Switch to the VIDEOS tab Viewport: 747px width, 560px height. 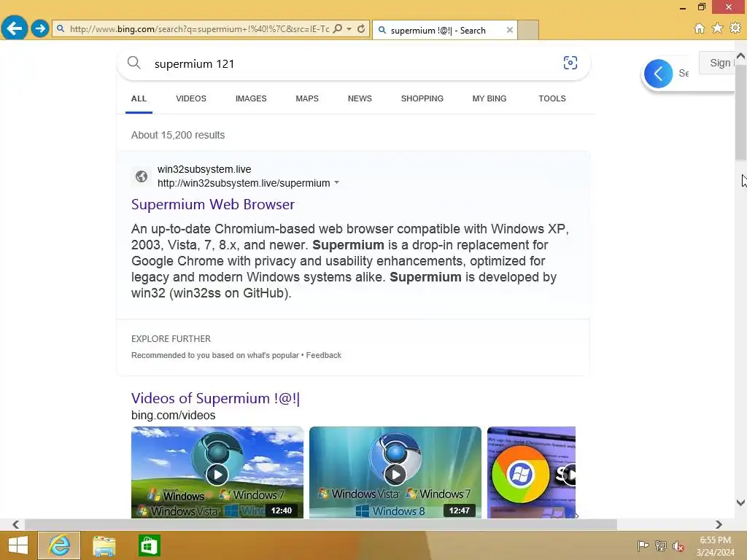coord(191,98)
